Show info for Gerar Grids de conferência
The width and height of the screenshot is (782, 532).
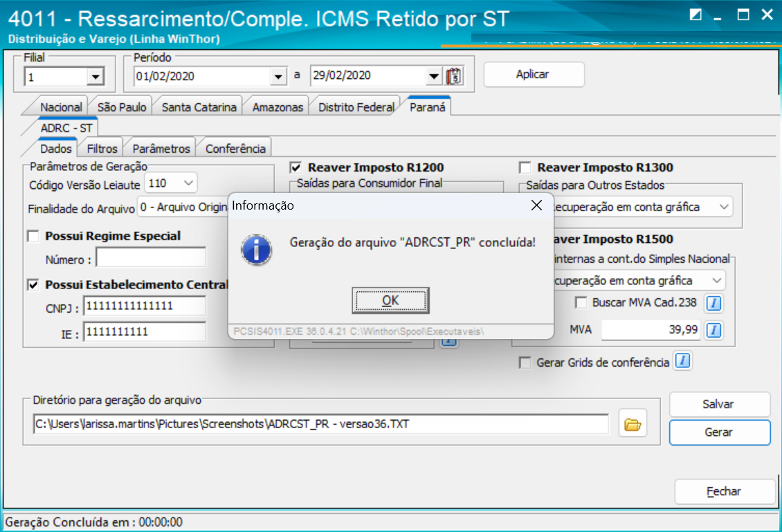click(x=682, y=360)
